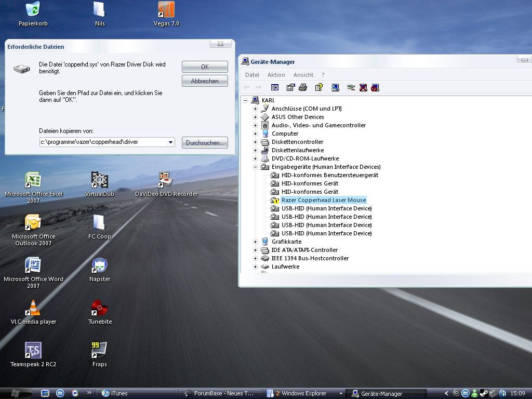This screenshot has height=399, width=532.
Task: Open the Aktion menu
Action: (x=276, y=75)
